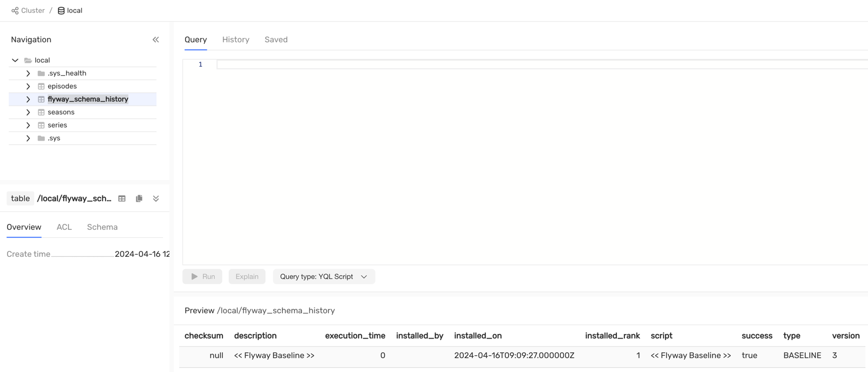Viewport: 868px width, 372px height.
Task: Click the .sys_health folder icon
Action: [x=41, y=73]
